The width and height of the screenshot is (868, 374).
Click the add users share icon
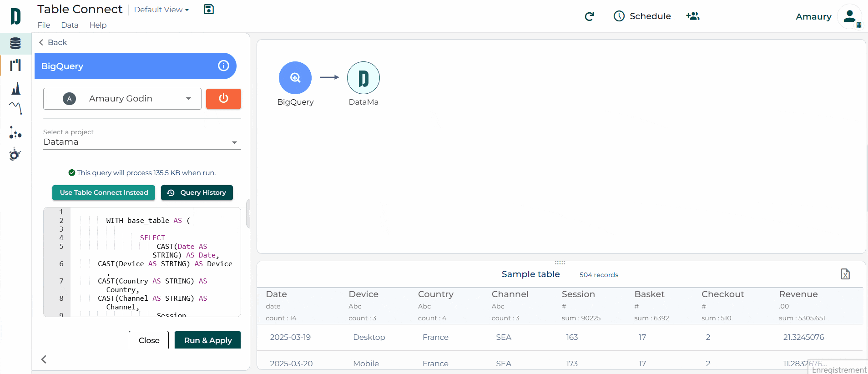pos(693,16)
